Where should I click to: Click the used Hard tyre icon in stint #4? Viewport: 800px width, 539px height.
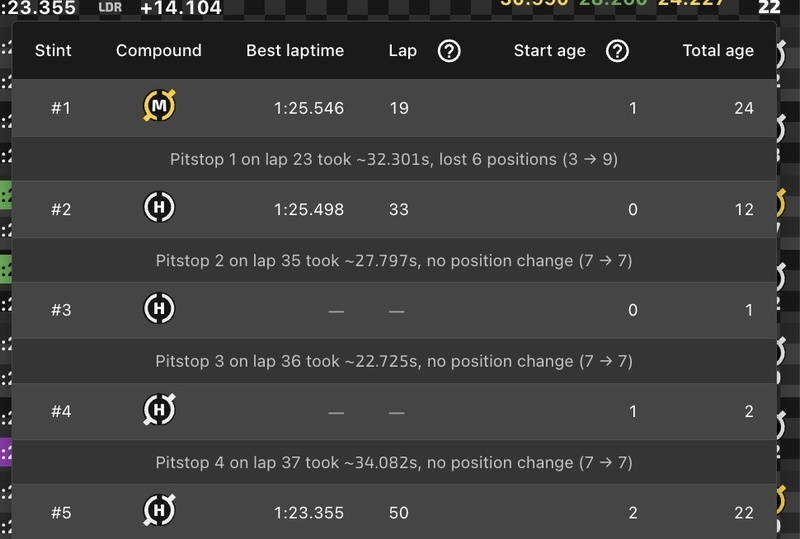click(159, 409)
